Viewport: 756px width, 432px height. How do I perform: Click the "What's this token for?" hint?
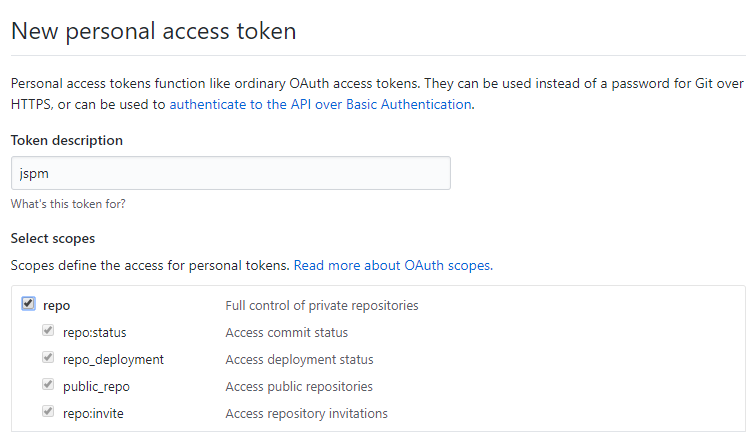pos(68,204)
